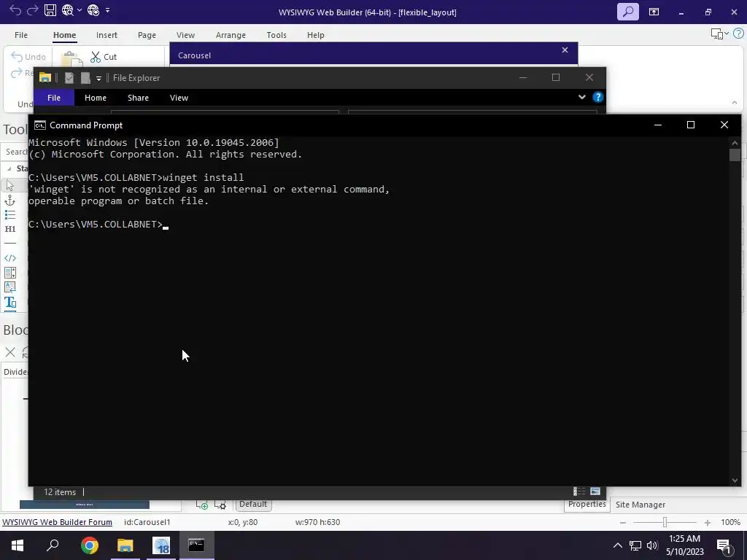Open the Page ribbon tab

pos(147,35)
